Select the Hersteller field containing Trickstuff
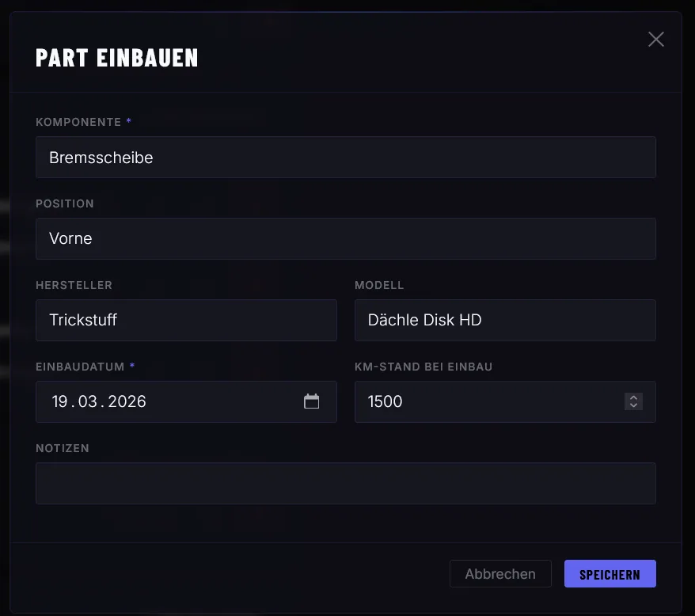The width and height of the screenshot is (695, 616). pyautogui.click(x=186, y=320)
